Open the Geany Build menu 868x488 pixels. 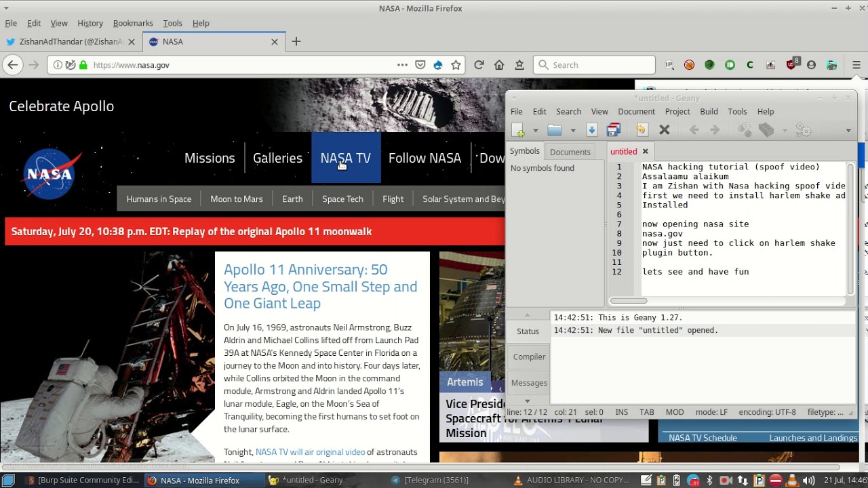pos(709,111)
